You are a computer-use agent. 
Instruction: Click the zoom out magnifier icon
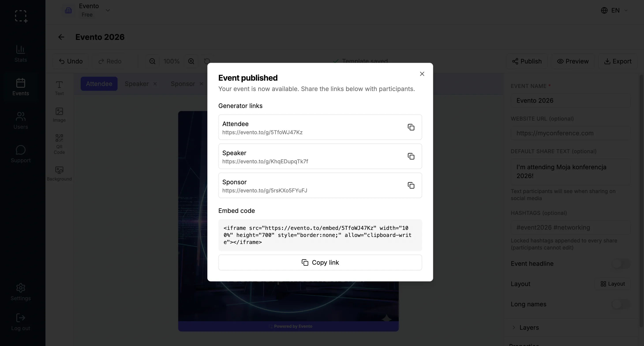pos(152,61)
